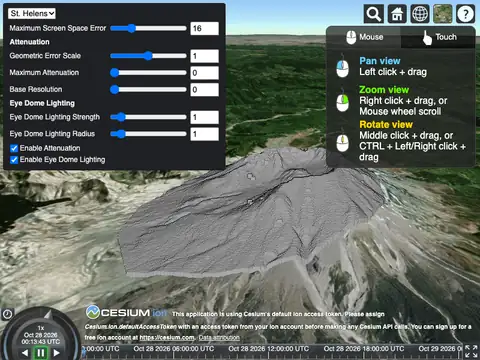The height and width of the screenshot is (360, 480).
Task: Jump timeline to Oct 28 2026 12:00:00 UTC
Action: 269,349
